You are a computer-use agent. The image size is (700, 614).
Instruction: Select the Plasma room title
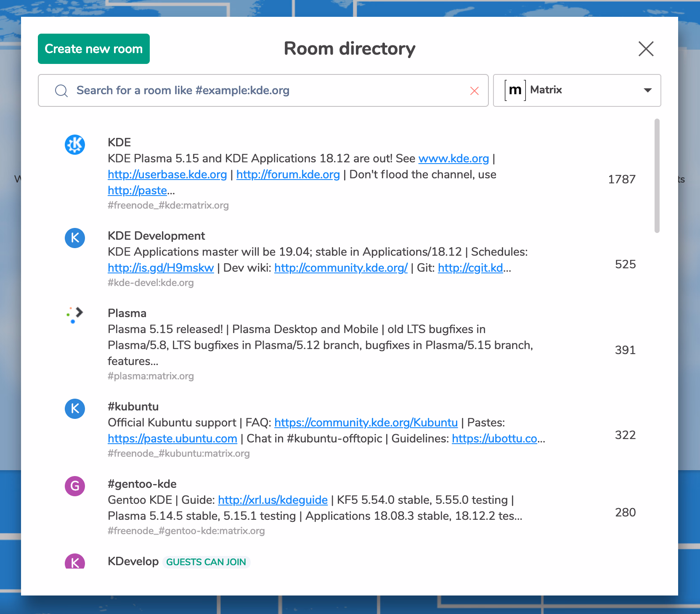tap(127, 313)
